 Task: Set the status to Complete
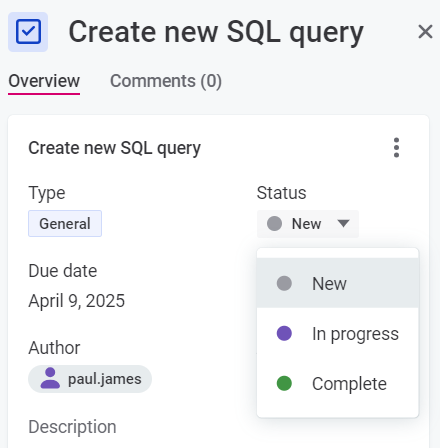coord(337,384)
